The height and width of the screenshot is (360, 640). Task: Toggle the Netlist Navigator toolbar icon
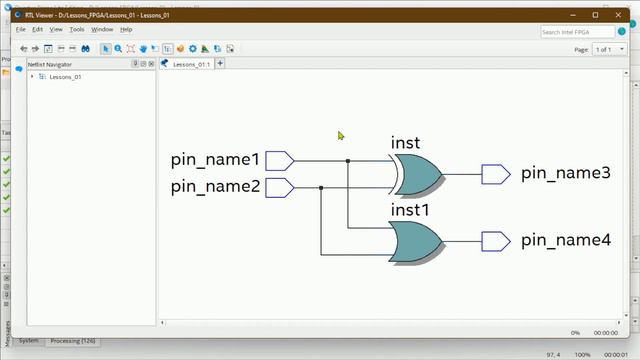click(168, 49)
